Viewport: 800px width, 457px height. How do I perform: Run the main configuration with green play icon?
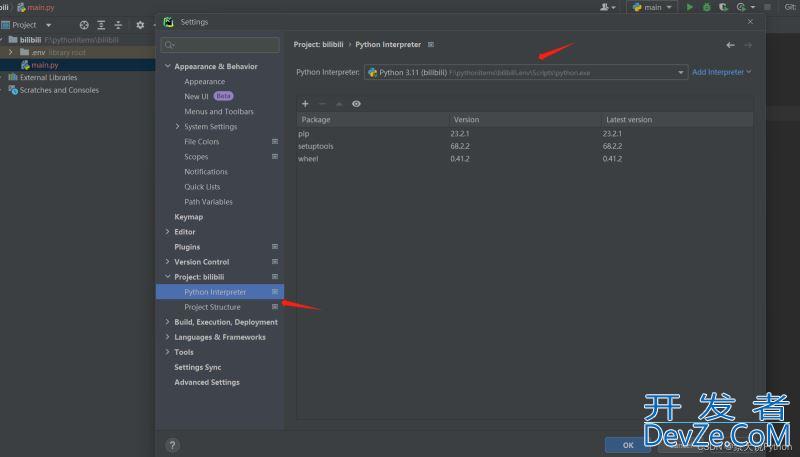[x=690, y=7]
